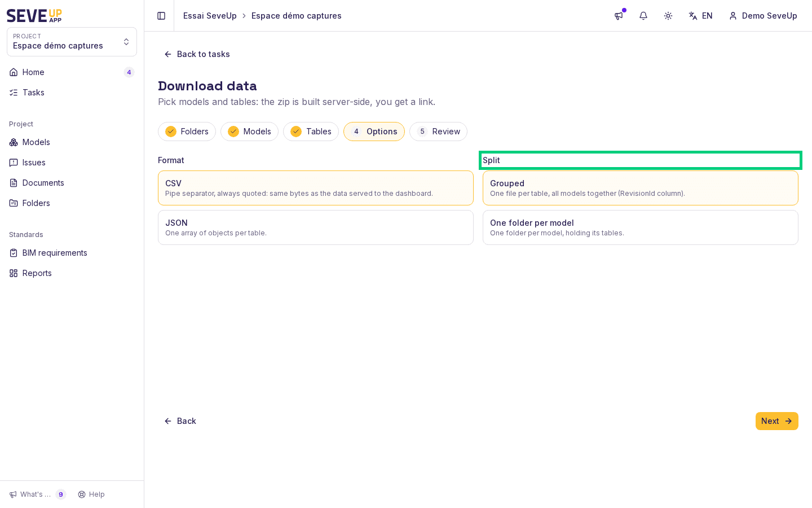
Task: Open Tasks from the sidebar
Action: (x=72, y=93)
